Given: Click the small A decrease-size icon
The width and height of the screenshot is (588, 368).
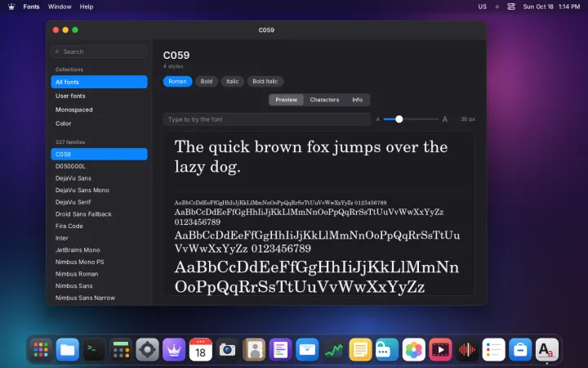Looking at the screenshot, I should tap(378, 119).
